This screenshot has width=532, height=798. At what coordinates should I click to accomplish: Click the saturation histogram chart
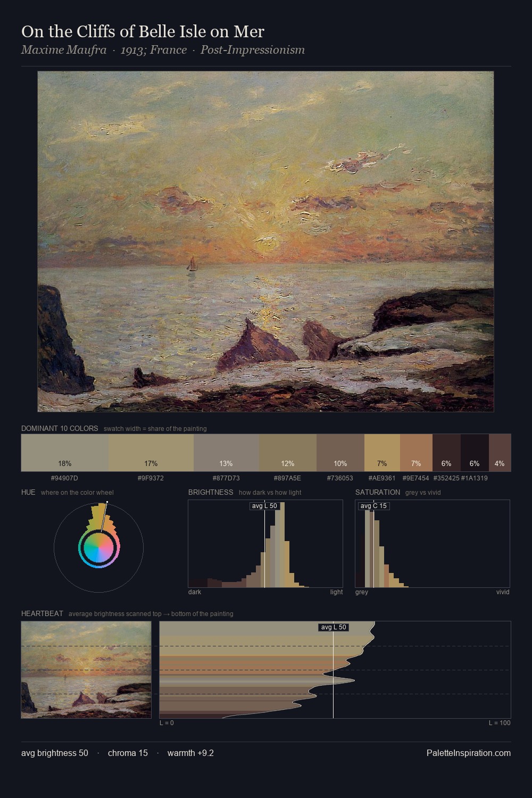click(x=433, y=544)
